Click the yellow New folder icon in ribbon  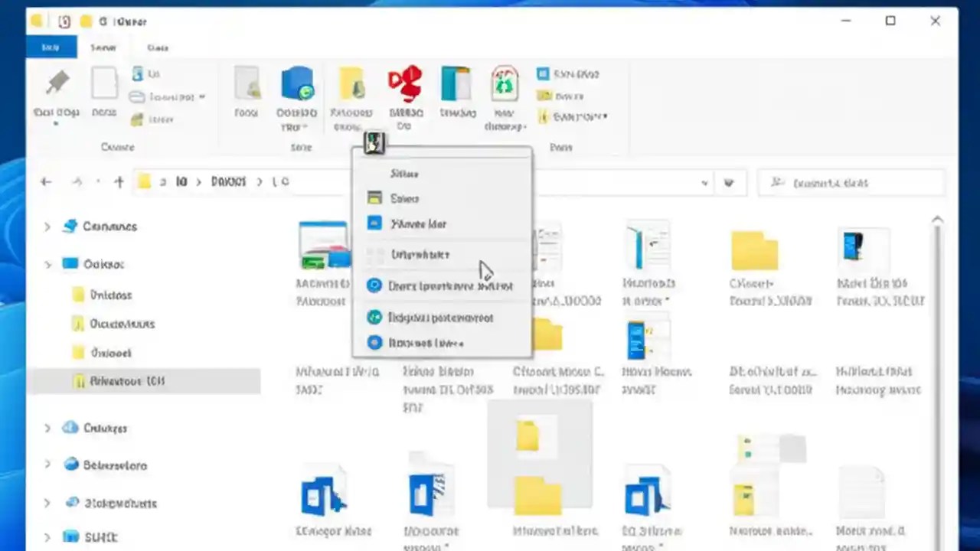click(x=351, y=83)
